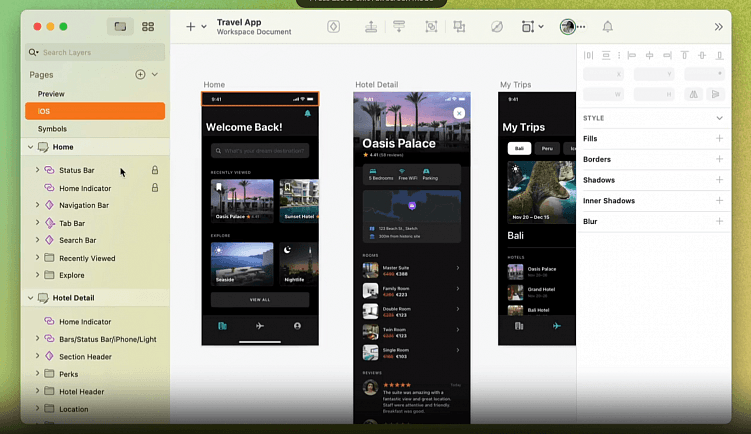Click the Seaside explore thumbnail
The width and height of the screenshot is (751, 434).
(x=242, y=264)
